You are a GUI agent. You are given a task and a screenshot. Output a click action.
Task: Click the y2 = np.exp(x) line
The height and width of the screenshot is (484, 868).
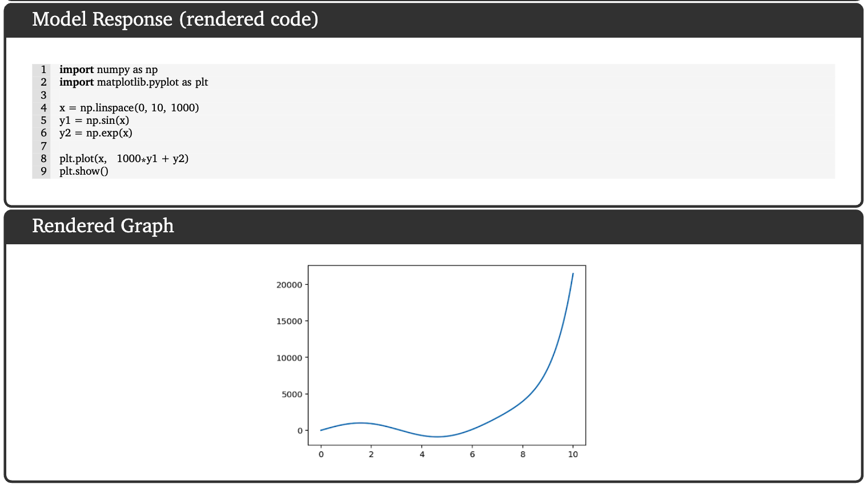96,133
